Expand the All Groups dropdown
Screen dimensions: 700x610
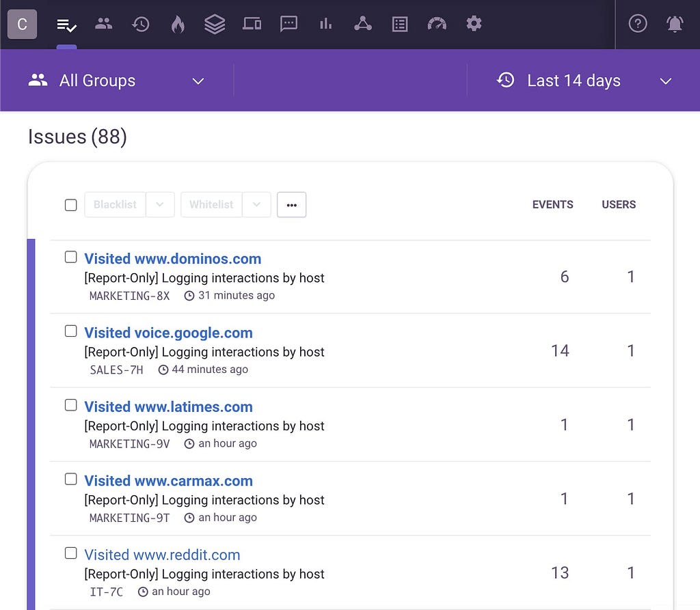(198, 81)
